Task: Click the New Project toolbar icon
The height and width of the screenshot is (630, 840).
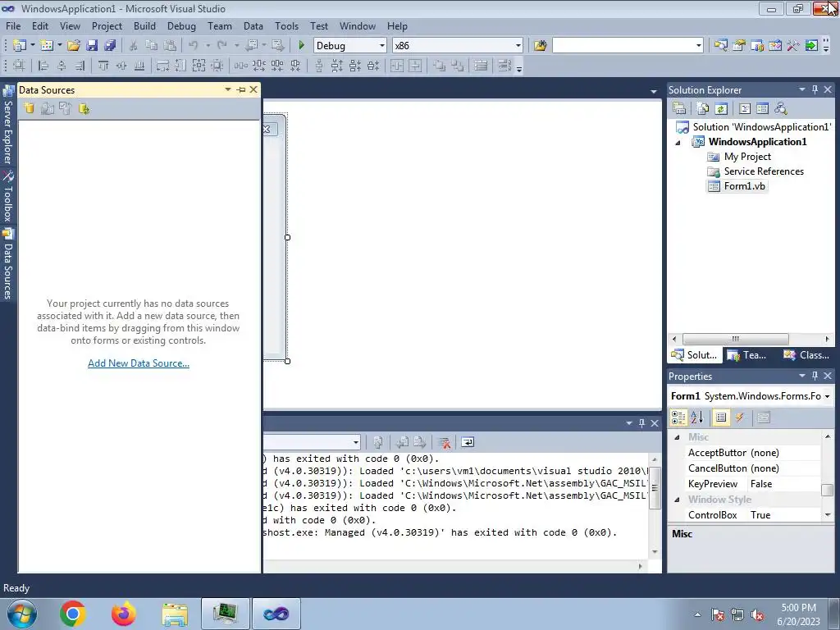Action: tap(20, 46)
